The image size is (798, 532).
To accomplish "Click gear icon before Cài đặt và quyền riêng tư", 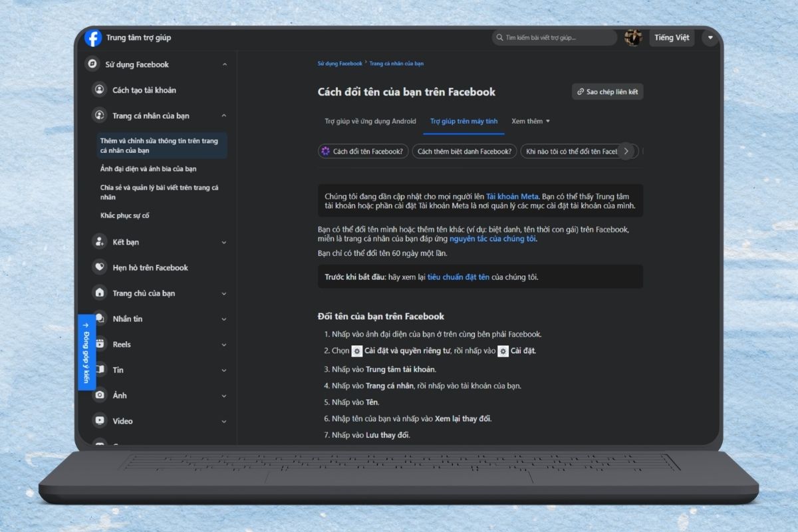I will point(357,351).
